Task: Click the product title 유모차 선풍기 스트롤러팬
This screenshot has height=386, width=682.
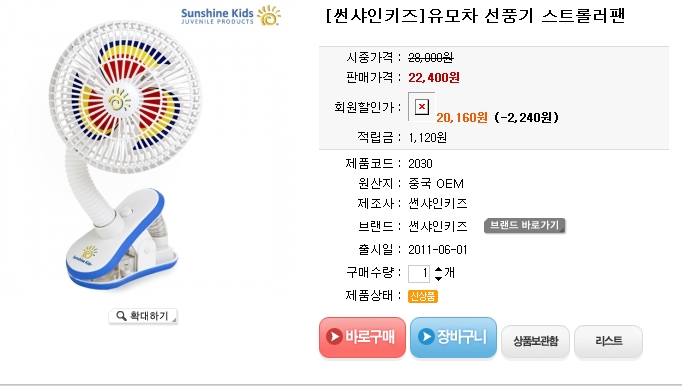Action: 526,16
